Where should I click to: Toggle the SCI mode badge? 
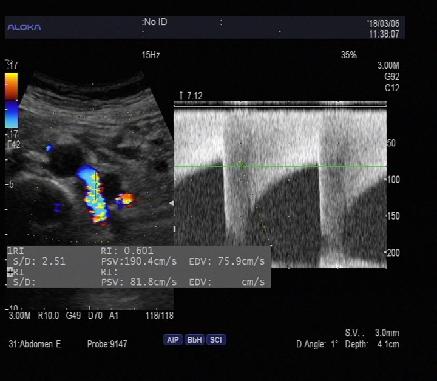216,340
